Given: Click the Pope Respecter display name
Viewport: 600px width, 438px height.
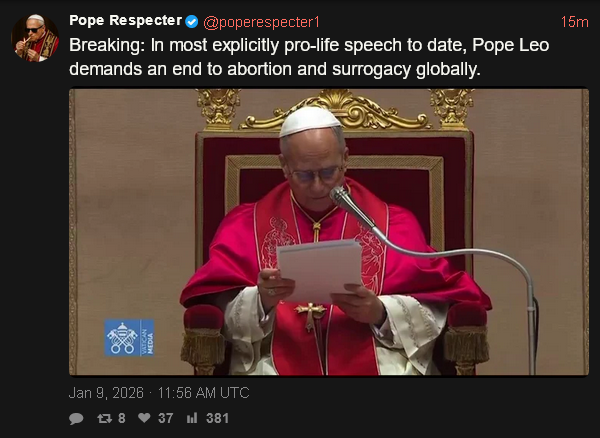Looking at the screenshot, I should tap(126, 21).
